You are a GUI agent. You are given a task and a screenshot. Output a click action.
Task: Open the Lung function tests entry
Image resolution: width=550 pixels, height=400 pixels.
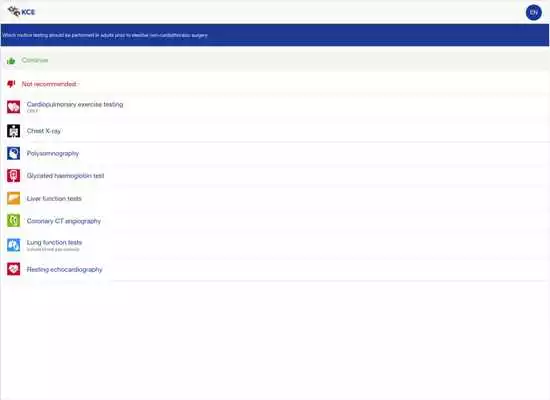click(54, 242)
